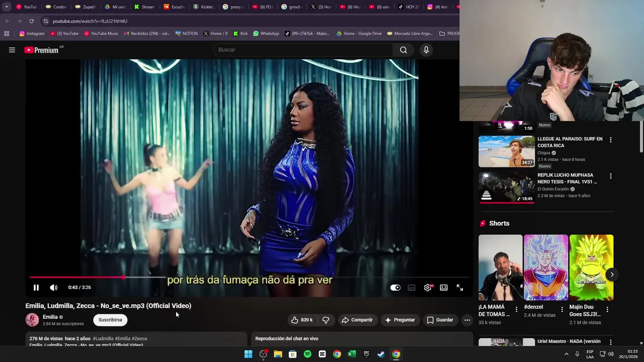Viewport: 644px width, 362px height.
Task: Toggle the autoplay switch in player
Action: (x=395, y=288)
